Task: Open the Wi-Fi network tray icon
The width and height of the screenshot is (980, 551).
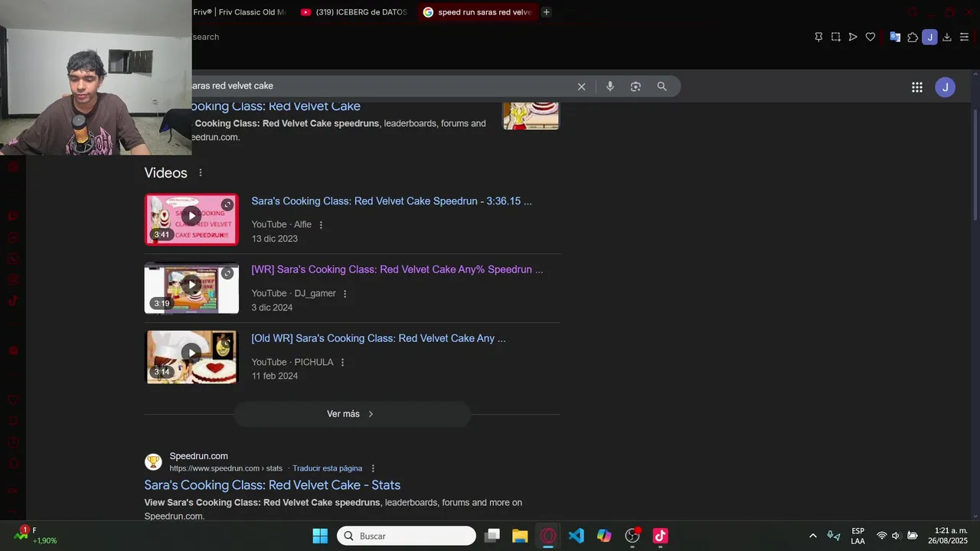Action: pos(881,536)
